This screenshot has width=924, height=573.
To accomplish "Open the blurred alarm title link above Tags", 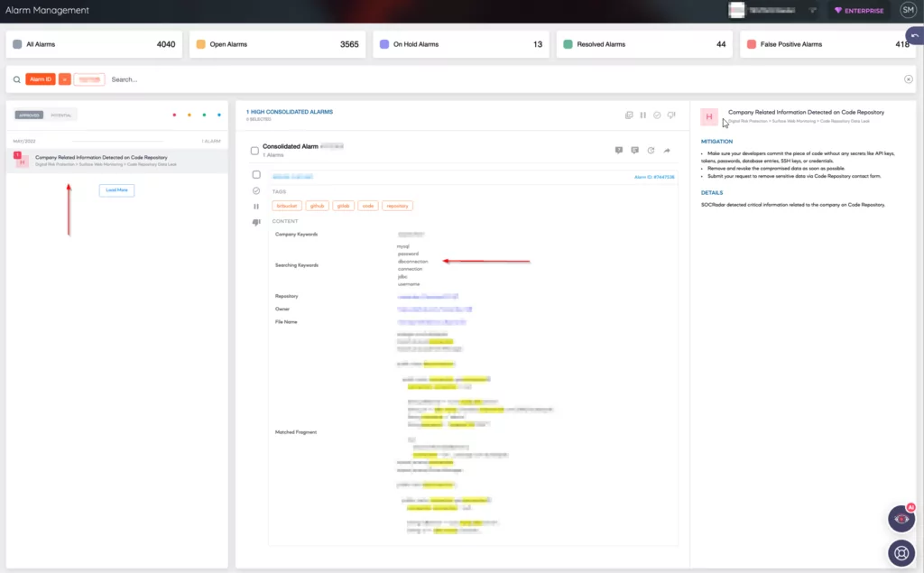I will tap(293, 176).
